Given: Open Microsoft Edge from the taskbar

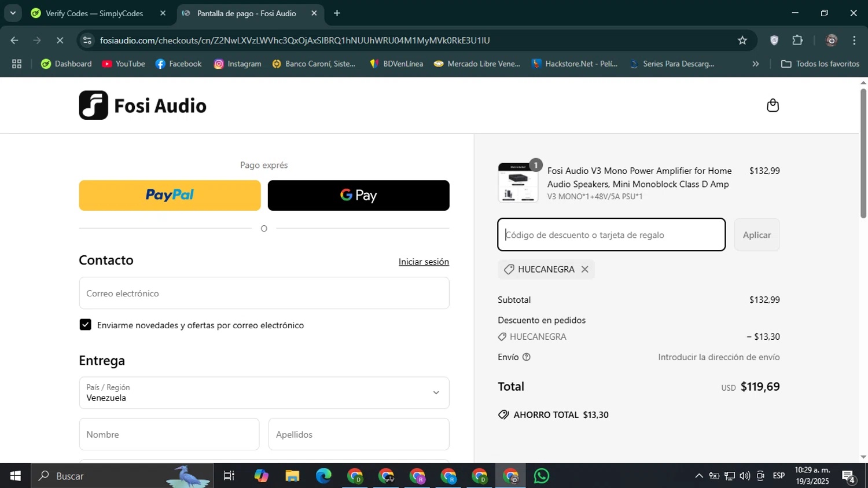Looking at the screenshot, I should (323, 476).
